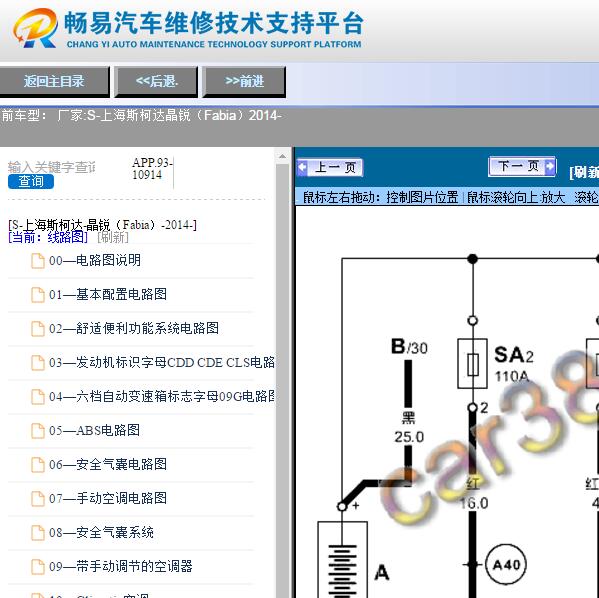The width and height of the screenshot is (599, 598).
Task: Open previous page with 上一页 button
Action: coord(330,167)
